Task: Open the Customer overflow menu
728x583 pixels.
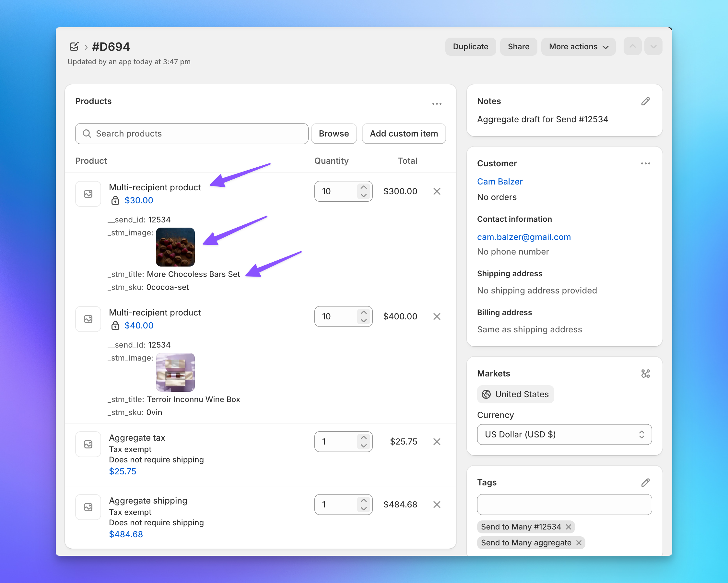Action: coord(645,163)
